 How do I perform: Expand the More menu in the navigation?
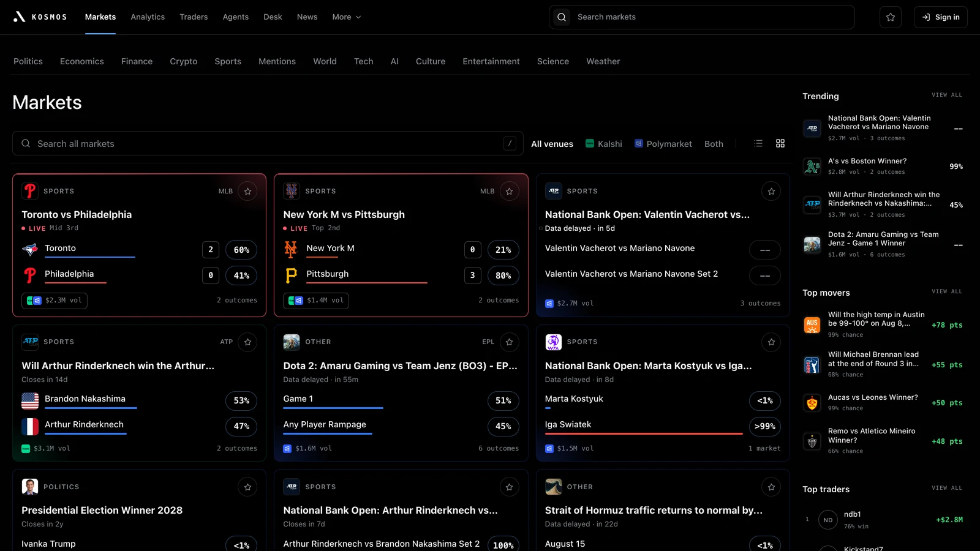point(347,17)
